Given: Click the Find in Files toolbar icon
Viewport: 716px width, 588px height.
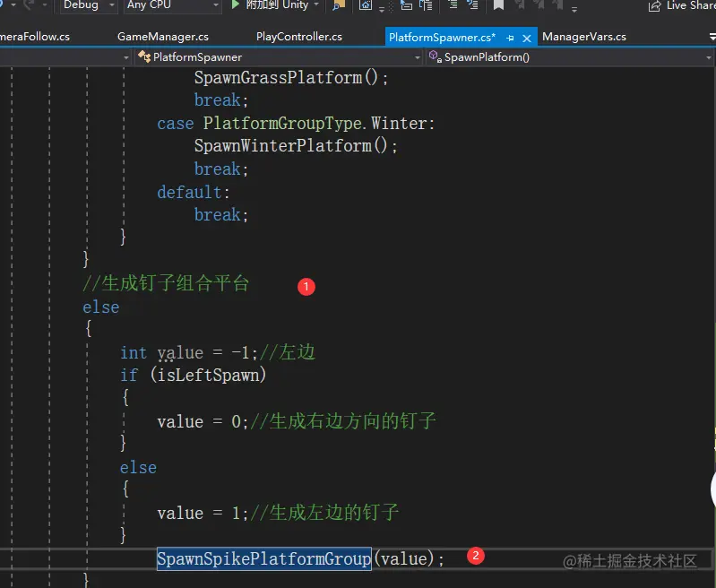Looking at the screenshot, I should pos(339,5).
